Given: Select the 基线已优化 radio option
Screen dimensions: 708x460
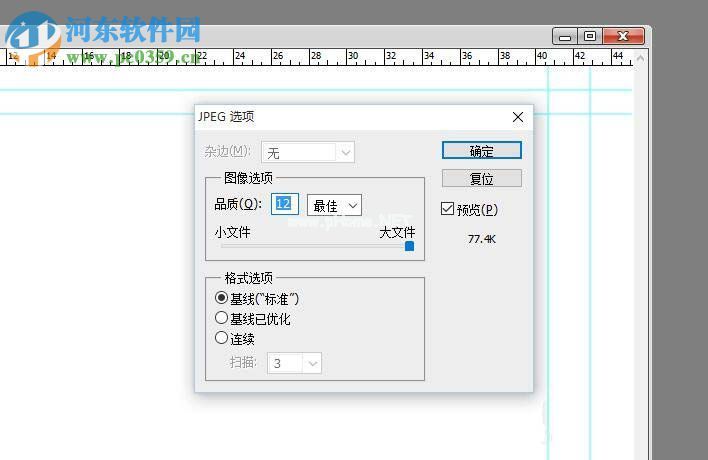Looking at the screenshot, I should pyautogui.click(x=221, y=318).
